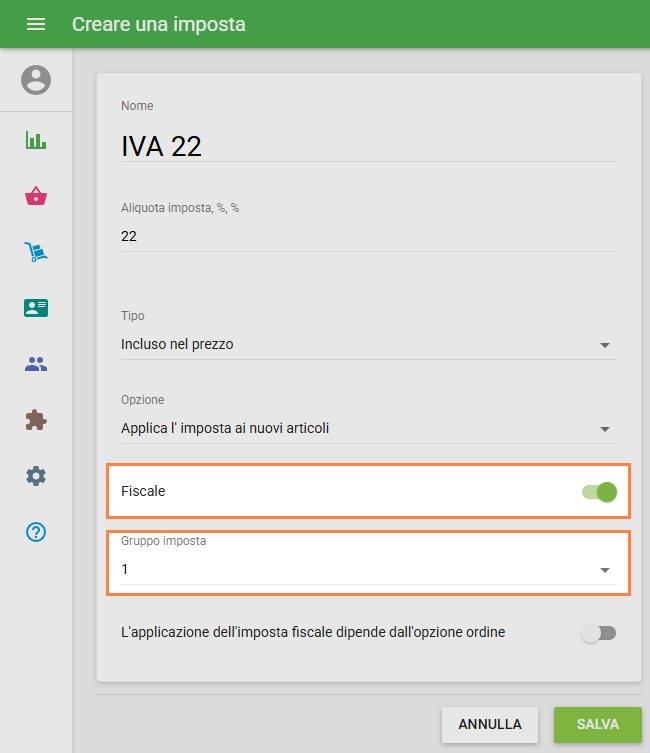Click the SALVA button
Screen dimensions: 650x753
tap(597, 724)
